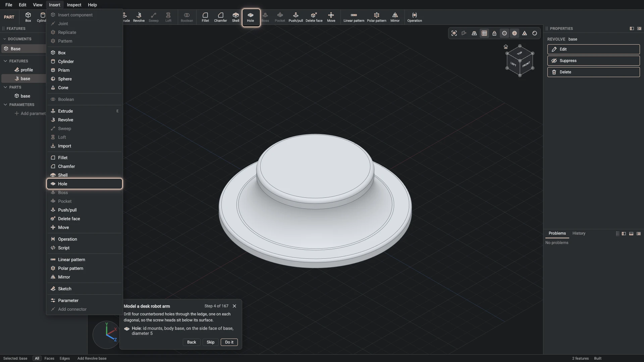The image size is (644, 362).
Task: Select the Hole tool in toolbar
Action: pyautogui.click(x=251, y=17)
